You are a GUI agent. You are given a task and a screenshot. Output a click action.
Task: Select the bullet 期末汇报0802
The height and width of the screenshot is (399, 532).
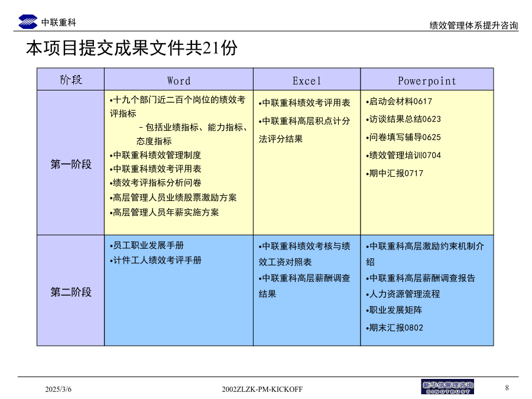click(395, 327)
